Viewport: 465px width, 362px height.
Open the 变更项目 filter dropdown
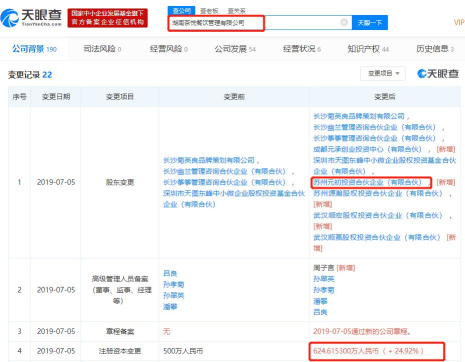(x=383, y=74)
